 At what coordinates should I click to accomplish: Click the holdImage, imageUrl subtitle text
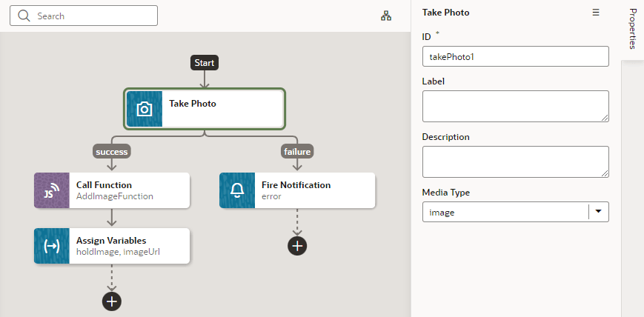(118, 252)
